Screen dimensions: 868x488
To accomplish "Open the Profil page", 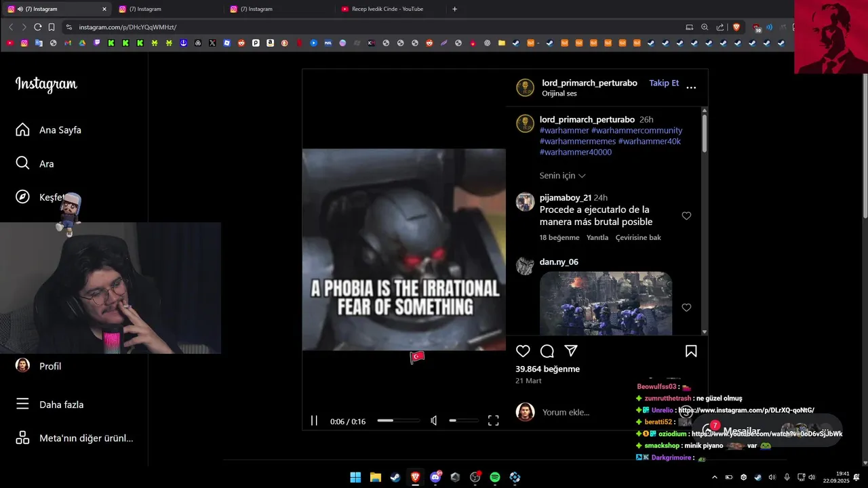I will [39, 365].
